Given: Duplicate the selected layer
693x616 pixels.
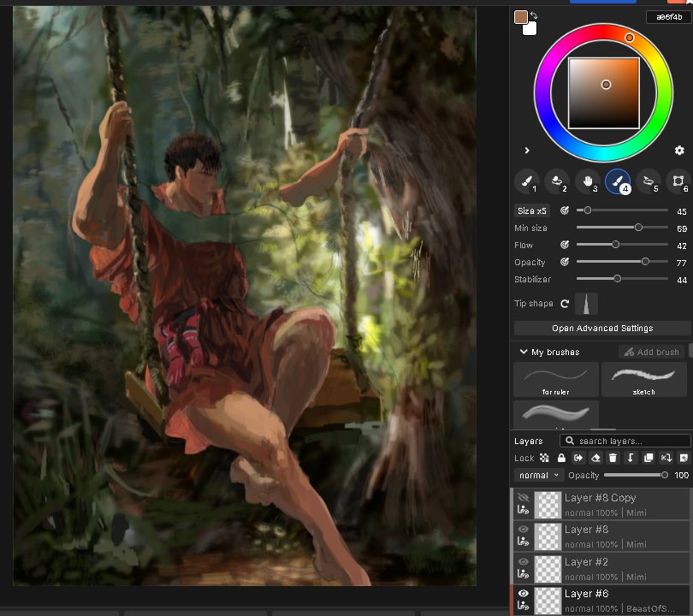Looking at the screenshot, I should tap(649, 458).
